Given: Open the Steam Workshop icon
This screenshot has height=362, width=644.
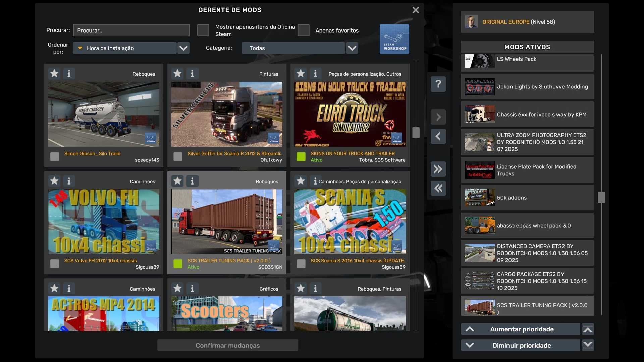Looking at the screenshot, I should pos(394,39).
